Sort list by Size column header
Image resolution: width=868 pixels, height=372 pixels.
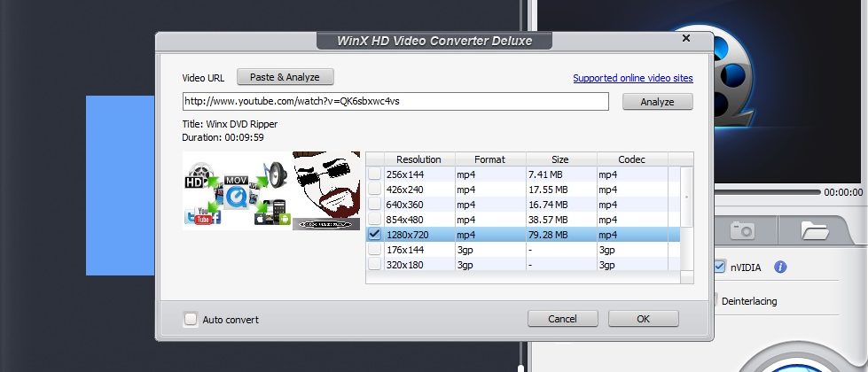pyautogui.click(x=560, y=159)
